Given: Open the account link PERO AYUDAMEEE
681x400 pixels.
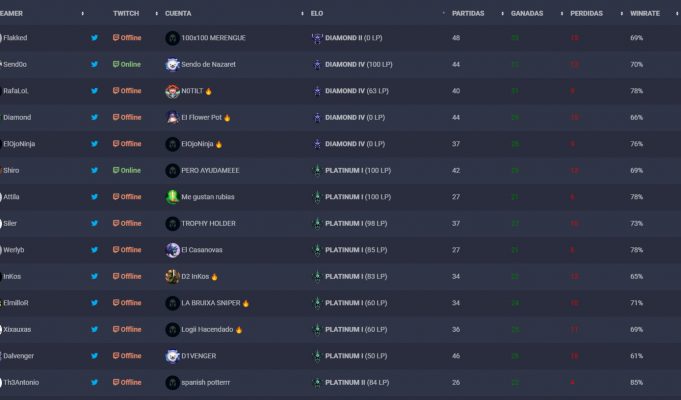Looking at the screenshot, I should [210, 170].
